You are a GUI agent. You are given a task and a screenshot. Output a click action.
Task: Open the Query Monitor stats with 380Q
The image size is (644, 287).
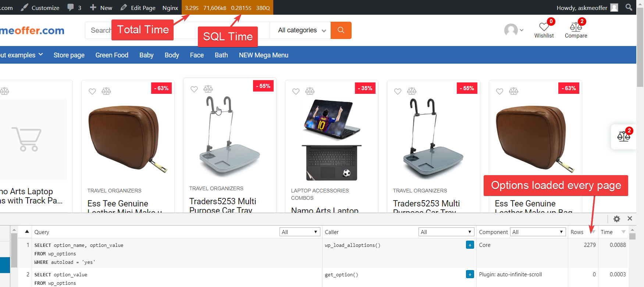(227, 8)
